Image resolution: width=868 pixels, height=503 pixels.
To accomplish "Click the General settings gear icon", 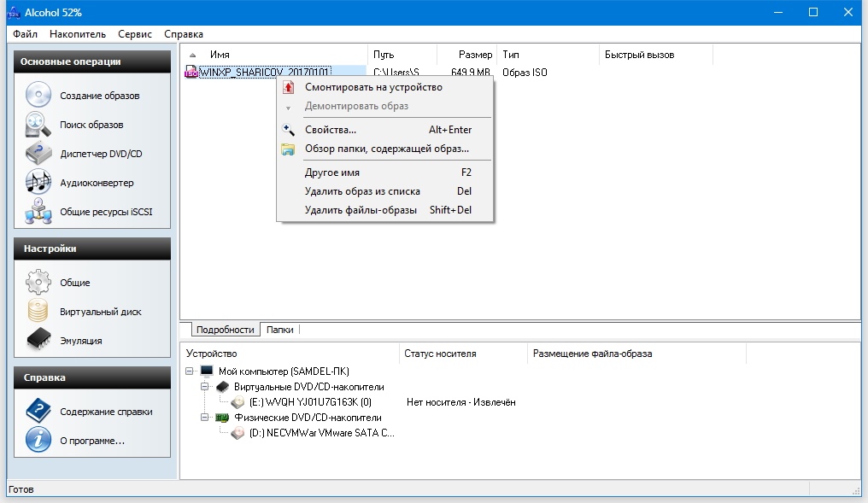I will 38,283.
